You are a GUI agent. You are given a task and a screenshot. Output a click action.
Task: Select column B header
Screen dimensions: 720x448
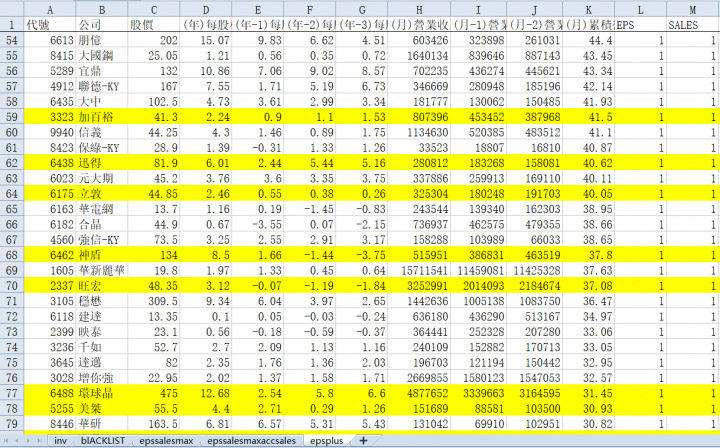[x=101, y=10]
